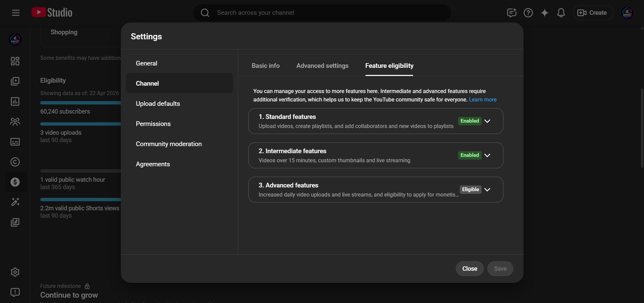Click Enabled badge on Intermediate features
This screenshot has width=644, height=303.
(x=469, y=155)
